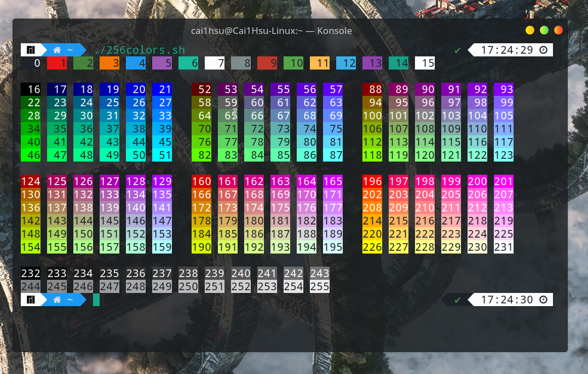
Task: Minimize Konsole with the yellow window button
Action: coord(530,30)
